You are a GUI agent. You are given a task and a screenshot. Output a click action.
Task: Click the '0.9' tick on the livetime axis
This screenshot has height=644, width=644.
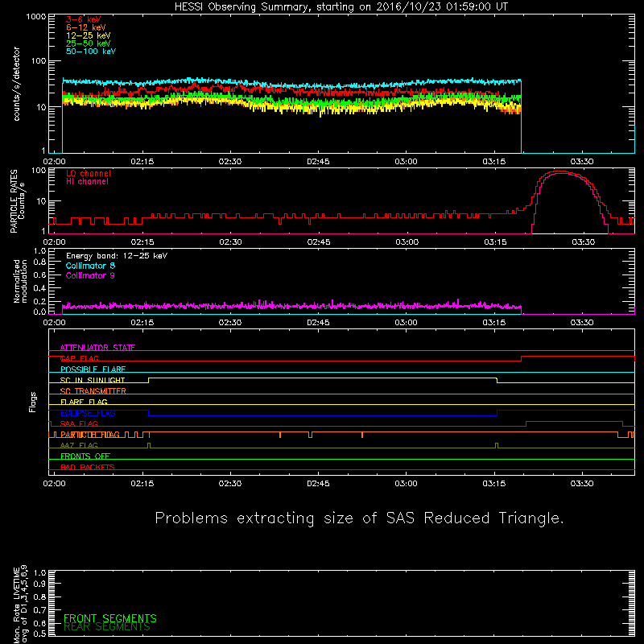tap(39, 584)
